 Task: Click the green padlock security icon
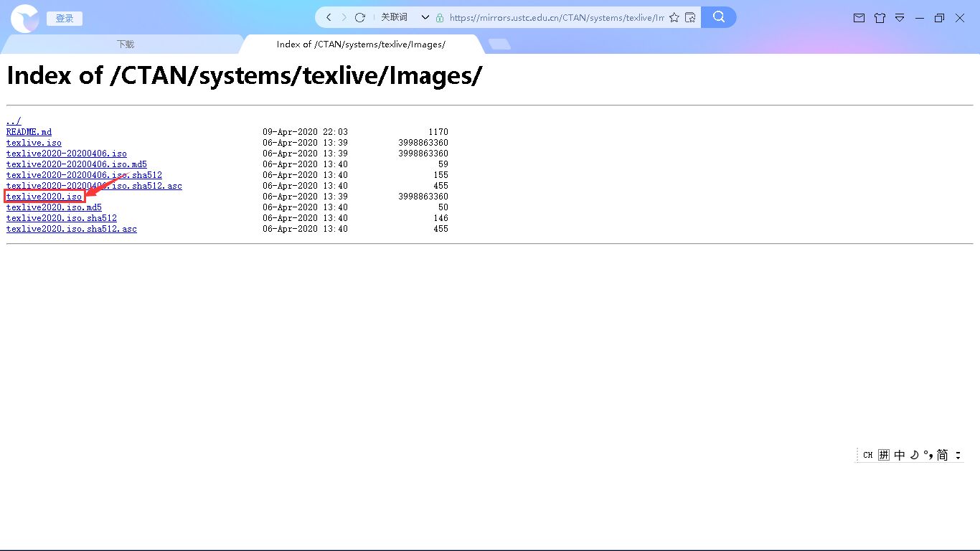pos(440,17)
